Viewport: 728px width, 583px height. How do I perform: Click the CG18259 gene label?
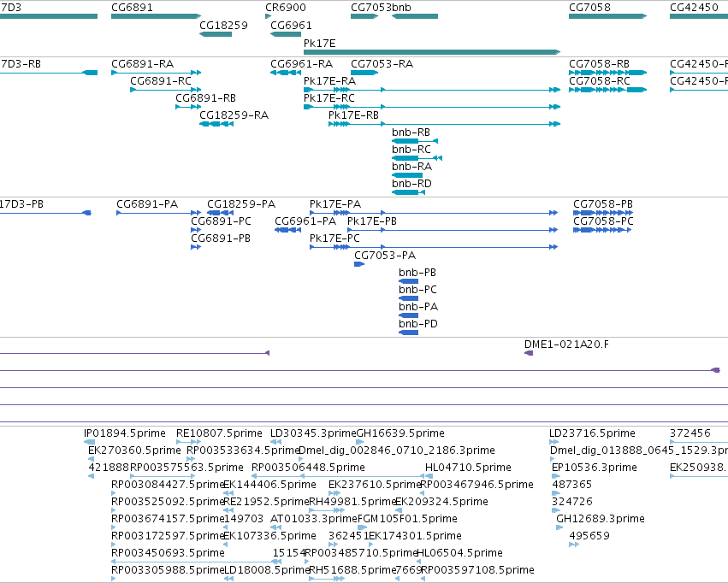[223, 25]
